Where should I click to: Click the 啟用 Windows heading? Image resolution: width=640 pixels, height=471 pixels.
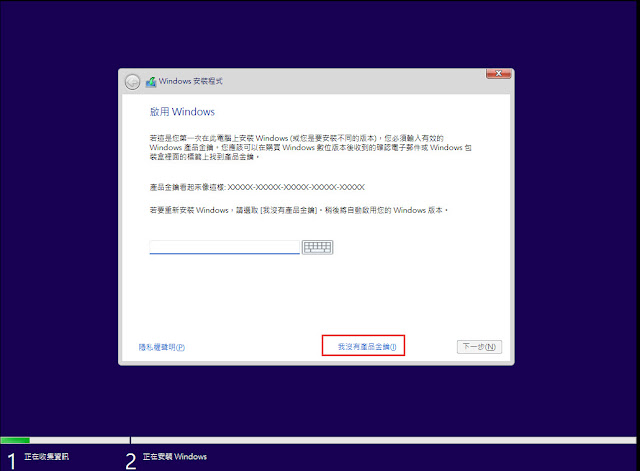pyautogui.click(x=182, y=112)
